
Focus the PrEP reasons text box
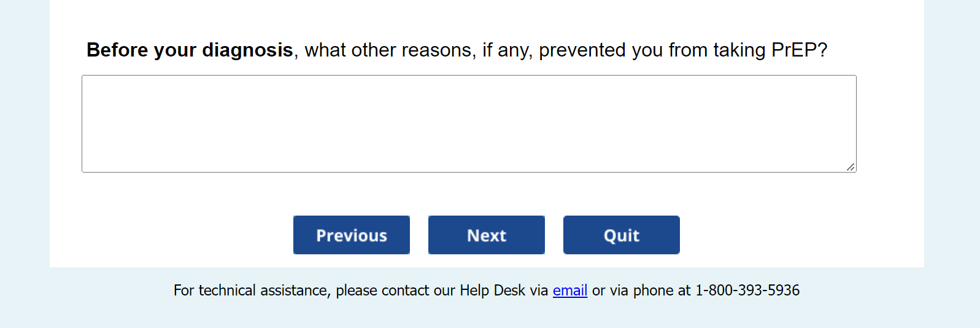(x=468, y=123)
